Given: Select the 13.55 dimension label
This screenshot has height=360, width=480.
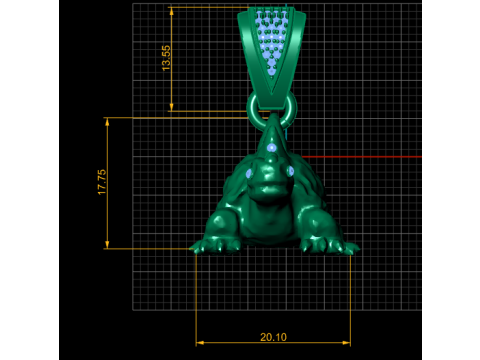Looking at the screenshot, I should pos(166,58).
